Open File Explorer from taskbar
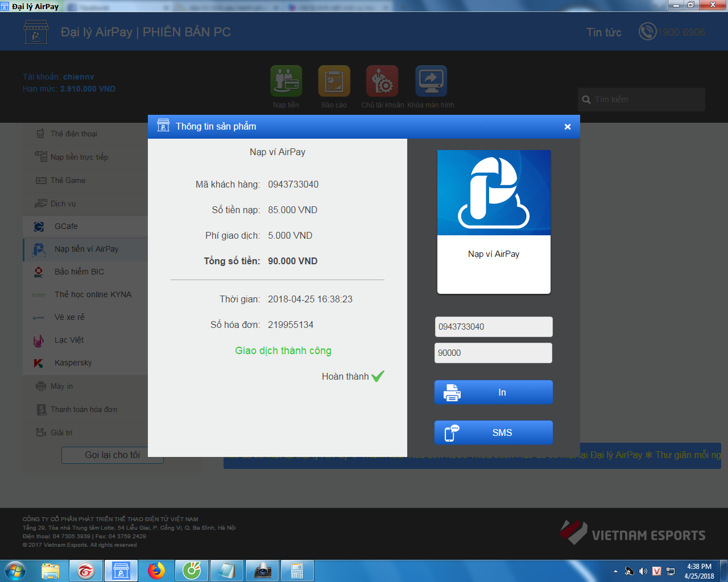This screenshot has width=728, height=582. [51, 571]
